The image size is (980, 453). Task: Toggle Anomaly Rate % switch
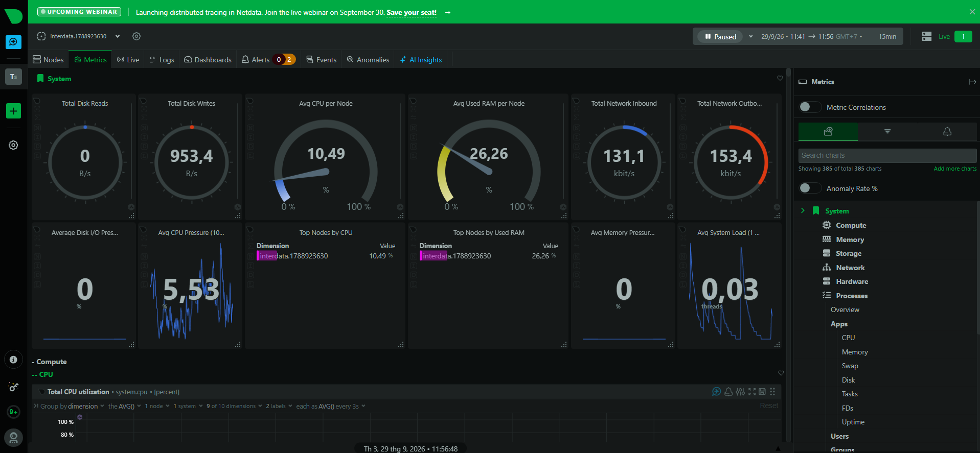(810, 188)
